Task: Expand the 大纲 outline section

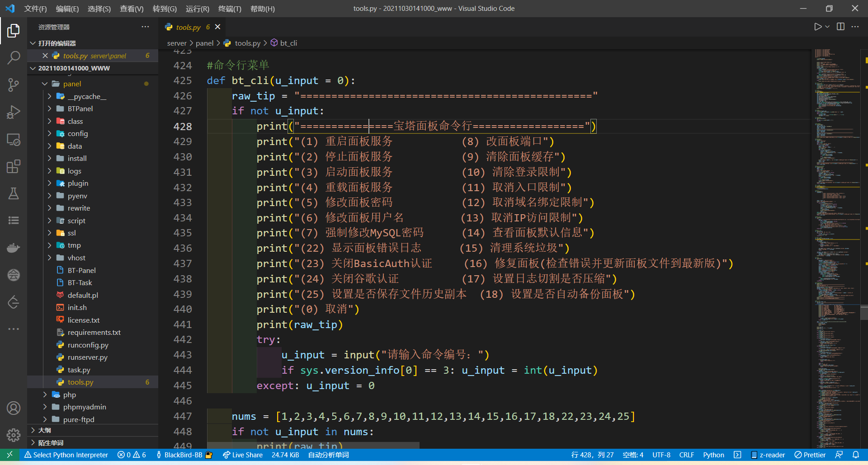Action: coord(93,430)
